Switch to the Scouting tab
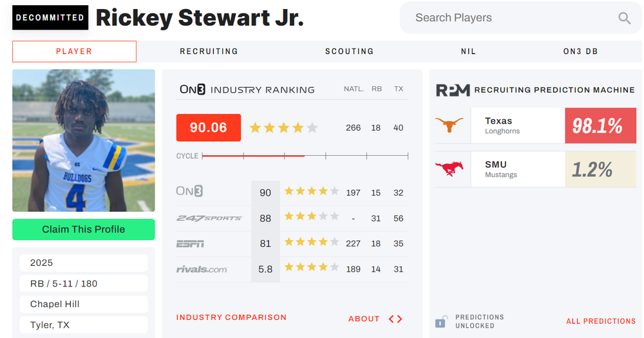 pyautogui.click(x=349, y=52)
